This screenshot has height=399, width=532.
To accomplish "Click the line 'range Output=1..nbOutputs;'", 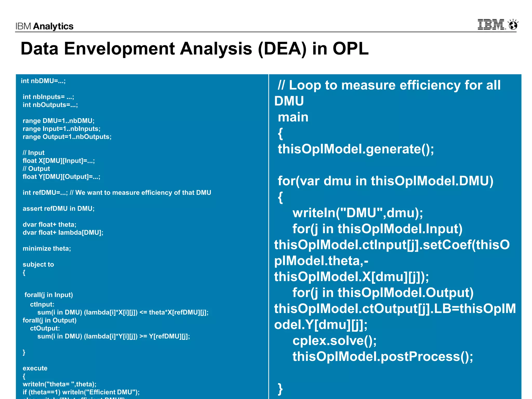I will (x=67, y=137).
